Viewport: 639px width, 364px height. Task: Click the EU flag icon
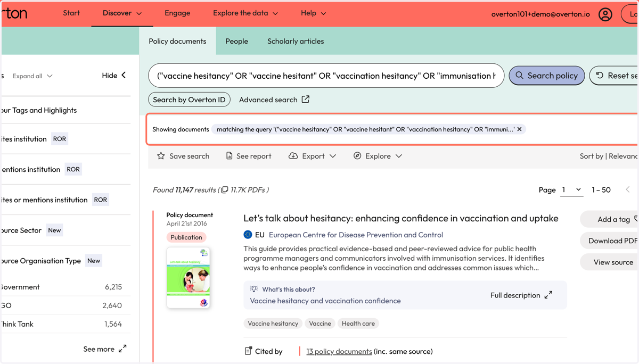click(248, 235)
